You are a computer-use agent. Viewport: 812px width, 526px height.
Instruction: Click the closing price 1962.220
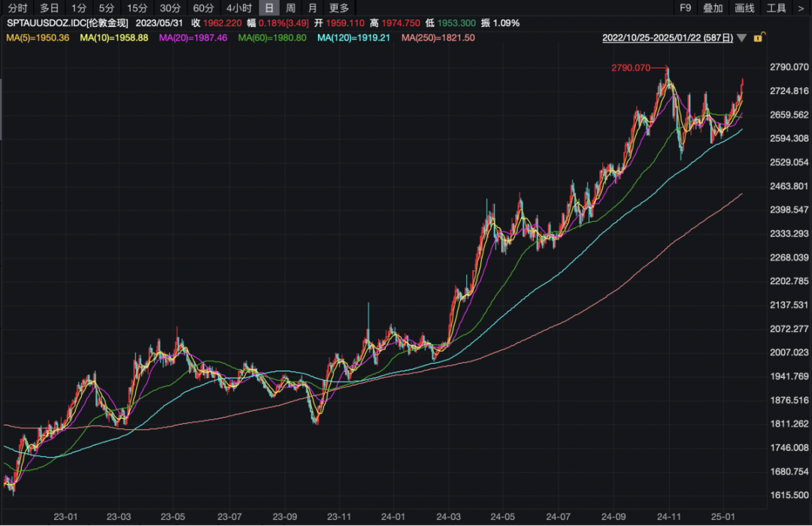(x=222, y=23)
